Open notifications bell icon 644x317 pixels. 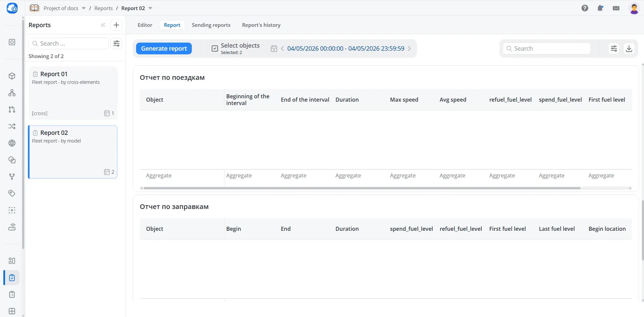[600, 8]
